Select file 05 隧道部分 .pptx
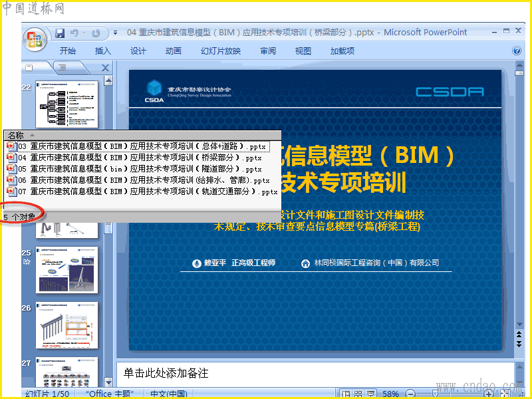Image resolution: width=532 pixels, height=399 pixels. pos(134,169)
